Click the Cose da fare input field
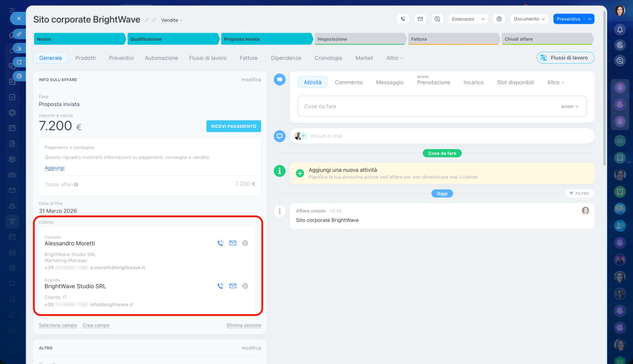Image resolution: width=633 pixels, height=364 pixels. (x=425, y=106)
